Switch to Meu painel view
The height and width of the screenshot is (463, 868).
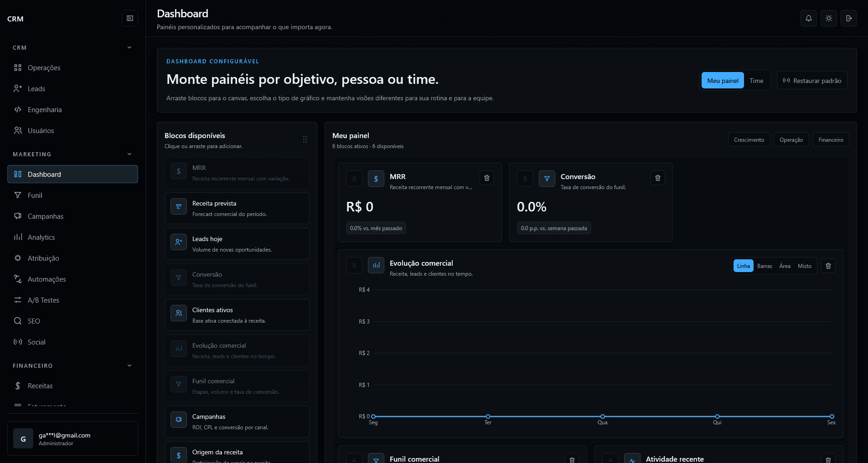[x=723, y=80]
